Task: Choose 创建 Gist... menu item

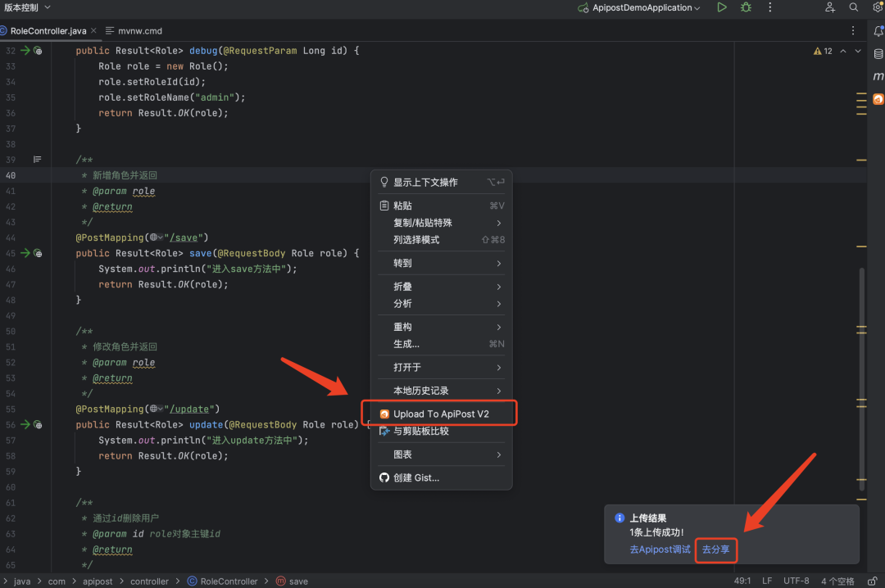Action: (x=442, y=477)
